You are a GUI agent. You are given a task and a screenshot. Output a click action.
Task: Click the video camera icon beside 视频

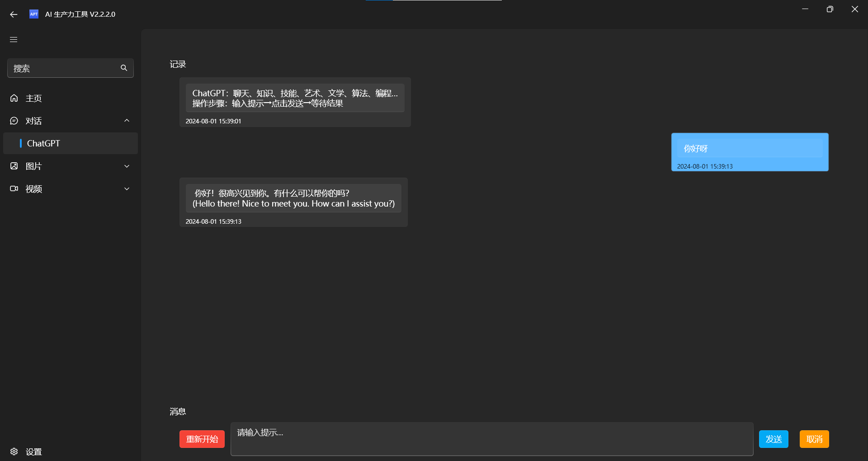pyautogui.click(x=14, y=188)
